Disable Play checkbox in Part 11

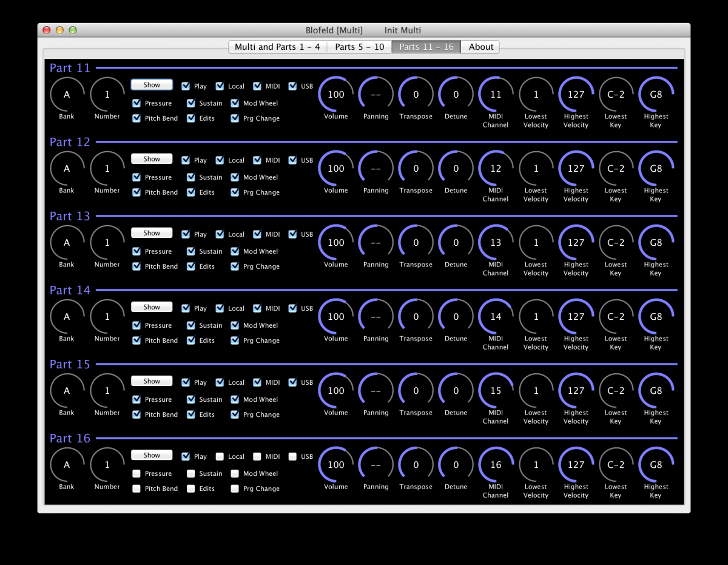(186, 86)
